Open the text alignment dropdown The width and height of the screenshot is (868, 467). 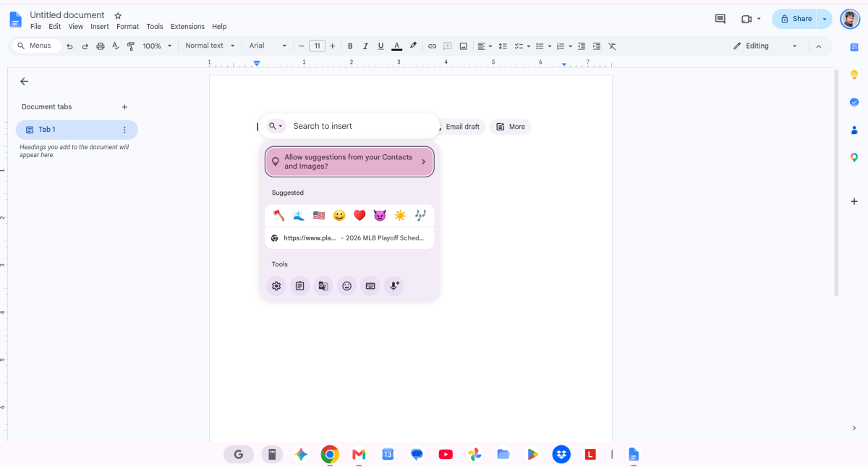(485, 46)
